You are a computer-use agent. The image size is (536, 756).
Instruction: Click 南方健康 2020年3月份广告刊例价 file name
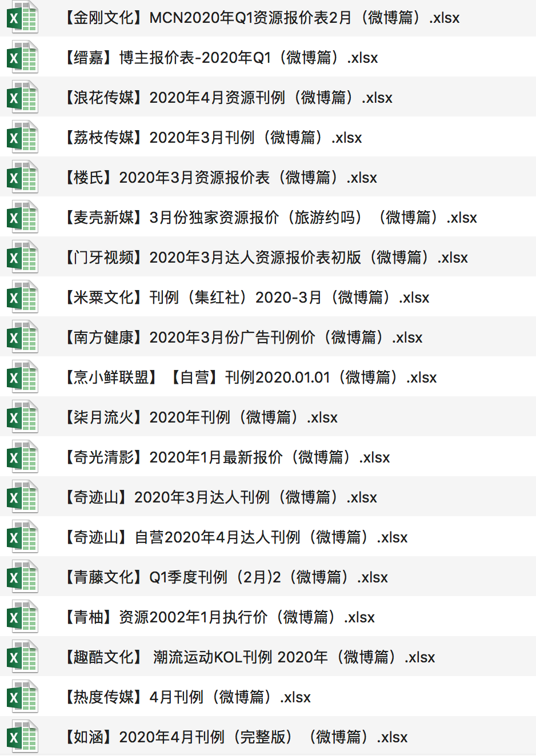(x=242, y=337)
